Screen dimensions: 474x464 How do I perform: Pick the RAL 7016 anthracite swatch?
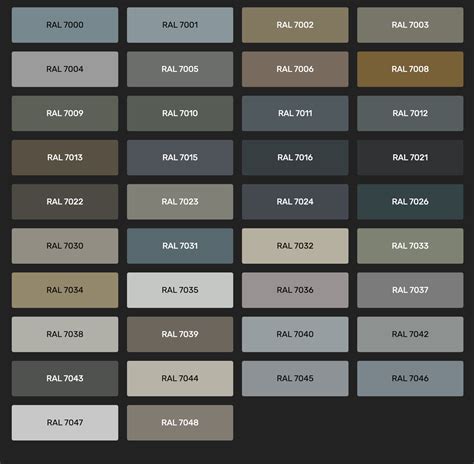point(295,158)
